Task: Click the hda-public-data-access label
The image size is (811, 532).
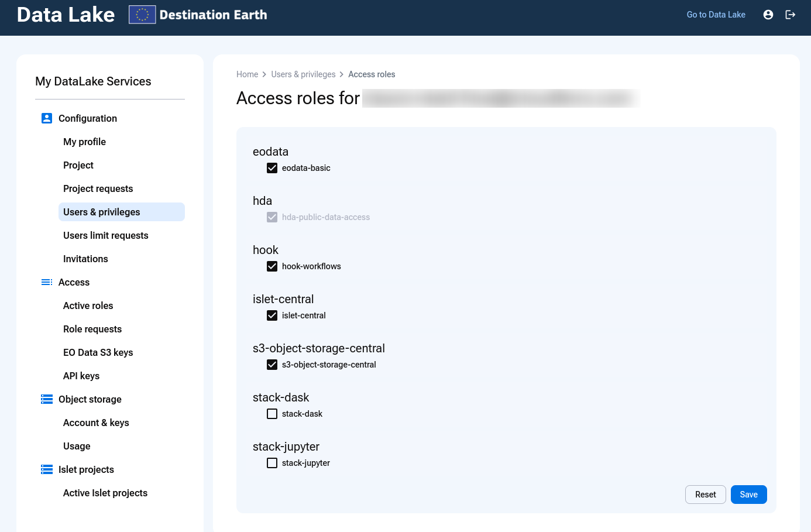Action: [x=326, y=217]
